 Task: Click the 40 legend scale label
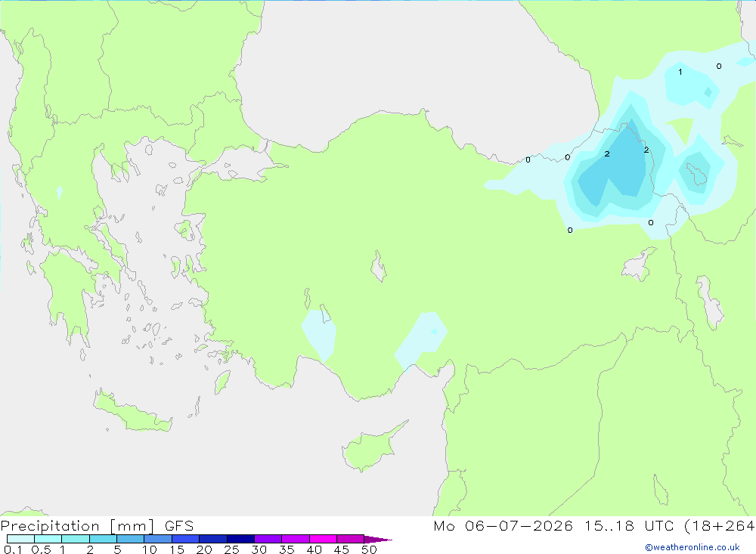tap(314, 549)
